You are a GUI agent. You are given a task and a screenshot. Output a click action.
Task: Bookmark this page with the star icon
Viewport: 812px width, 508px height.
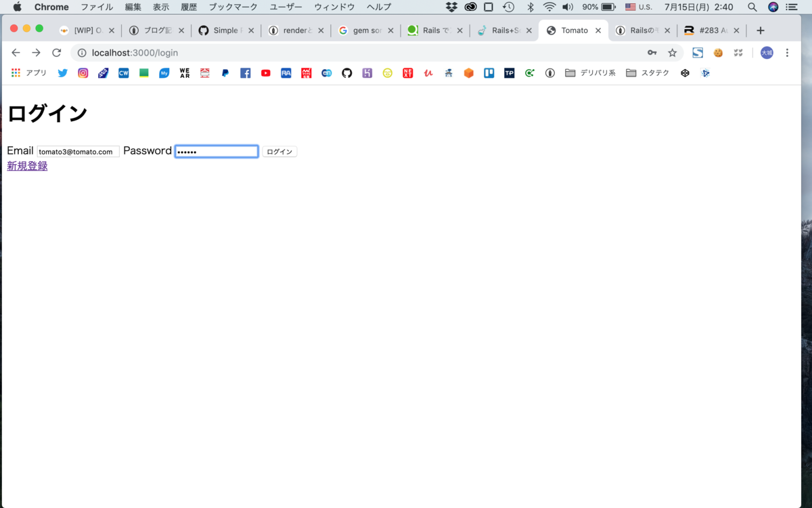pyautogui.click(x=672, y=52)
